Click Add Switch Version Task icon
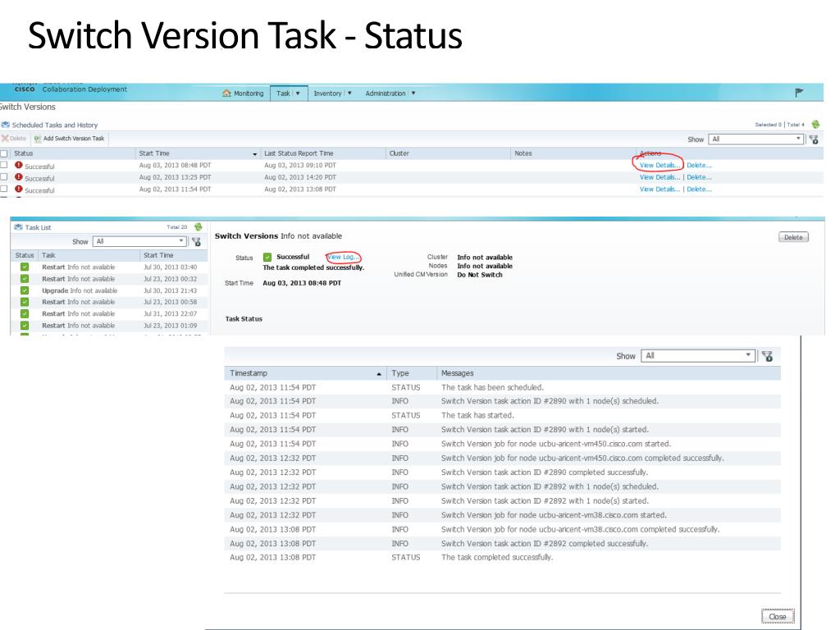The image size is (840, 630). (37, 140)
